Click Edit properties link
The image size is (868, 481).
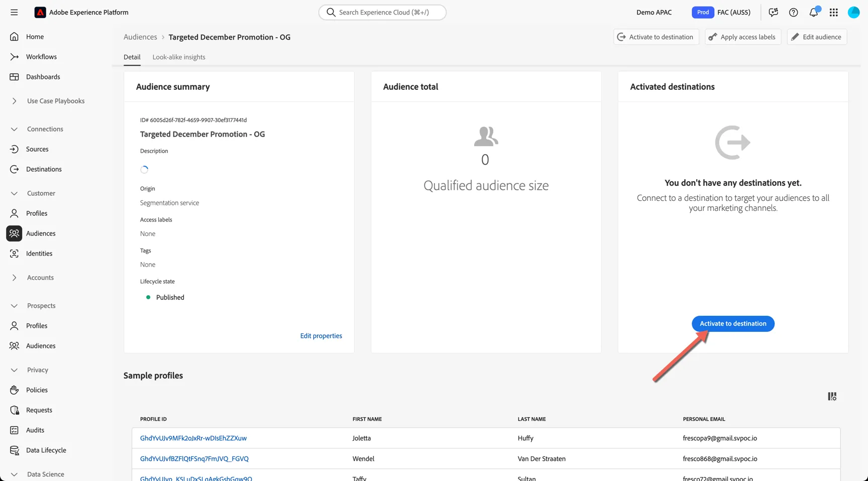321,336
